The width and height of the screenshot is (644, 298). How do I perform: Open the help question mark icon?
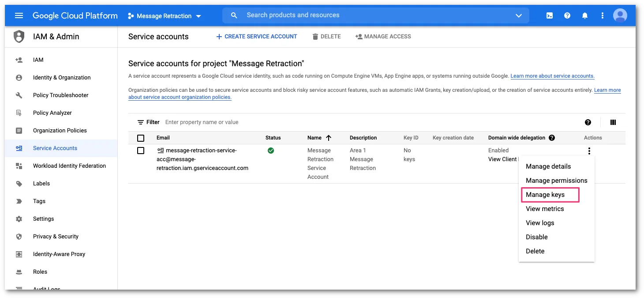(567, 15)
